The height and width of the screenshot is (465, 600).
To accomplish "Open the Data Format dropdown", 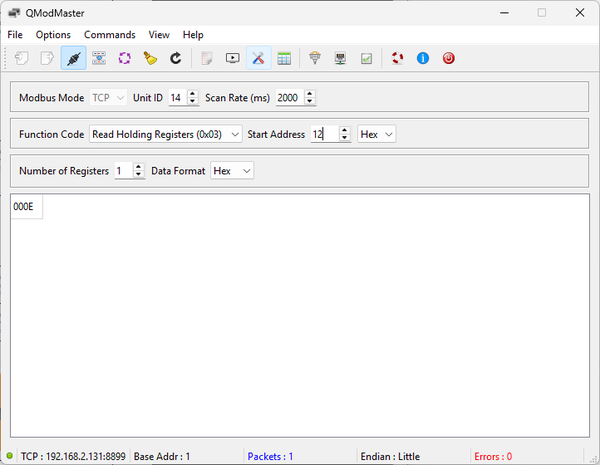I will [x=232, y=171].
